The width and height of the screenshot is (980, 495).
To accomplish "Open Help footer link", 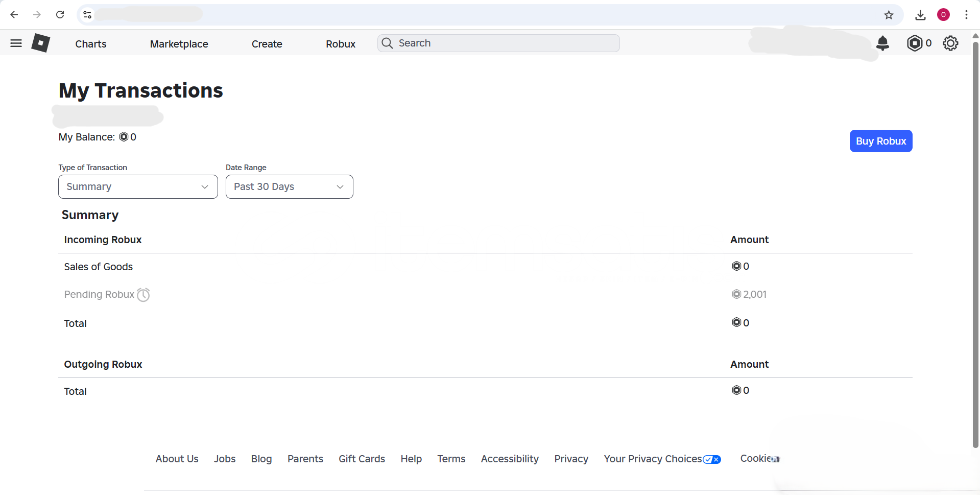I will point(411,459).
